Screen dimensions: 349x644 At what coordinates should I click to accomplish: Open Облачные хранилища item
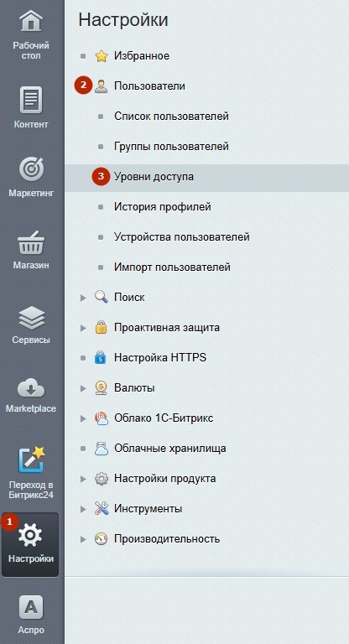pos(170,449)
